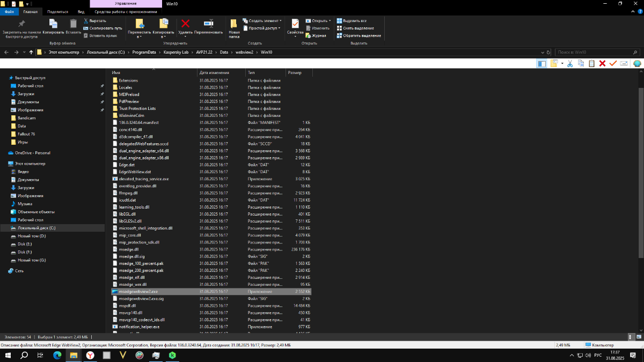Click the scissors icon in the white toolbar
Image resolution: width=644 pixels, height=362 pixels.
point(570,63)
